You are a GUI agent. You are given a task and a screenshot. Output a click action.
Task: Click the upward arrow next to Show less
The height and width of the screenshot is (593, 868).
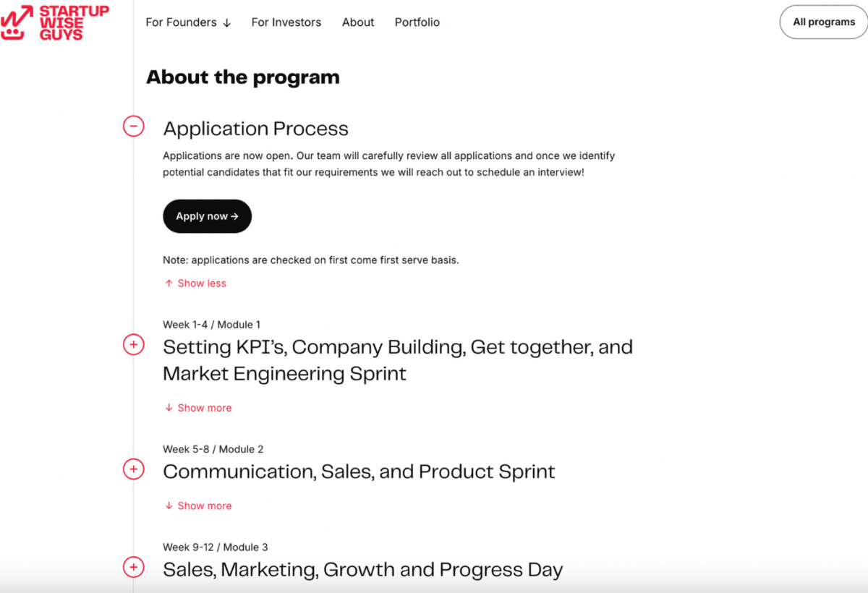[x=168, y=283]
